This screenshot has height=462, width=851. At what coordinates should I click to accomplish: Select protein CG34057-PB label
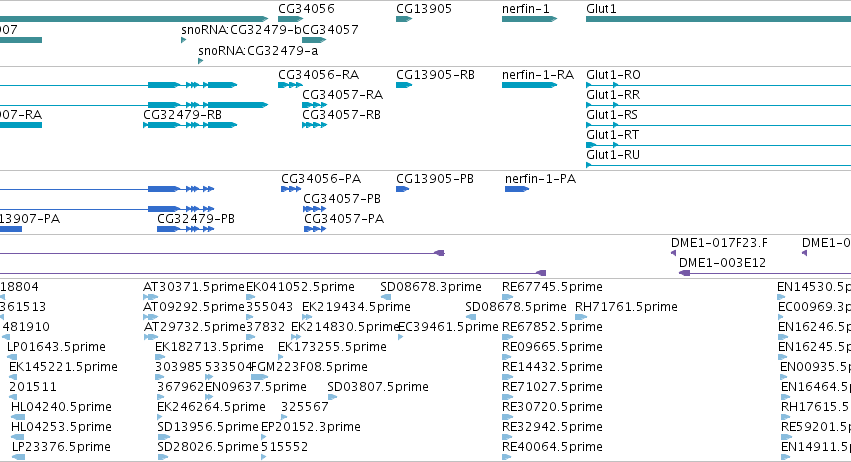(x=342, y=199)
